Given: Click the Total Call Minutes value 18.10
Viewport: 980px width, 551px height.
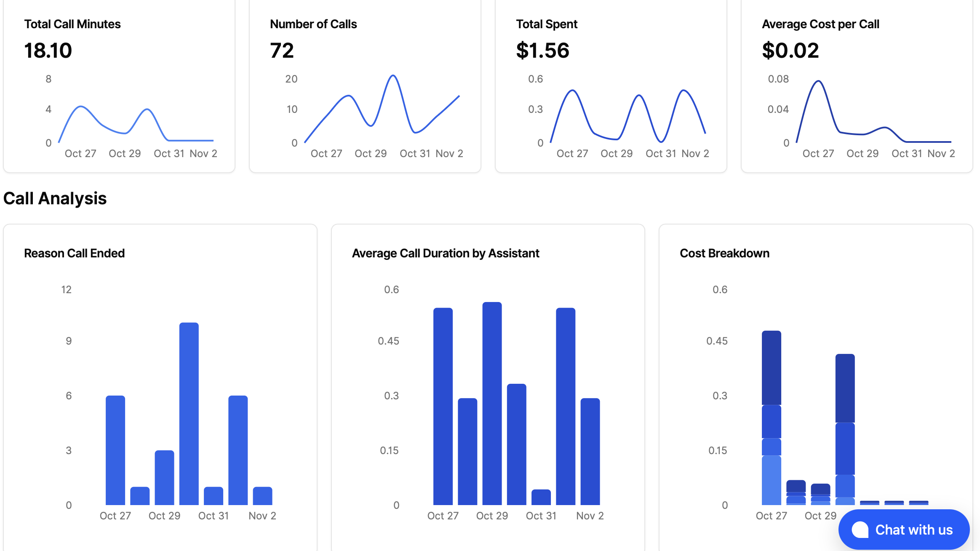Looking at the screenshot, I should 48,51.
